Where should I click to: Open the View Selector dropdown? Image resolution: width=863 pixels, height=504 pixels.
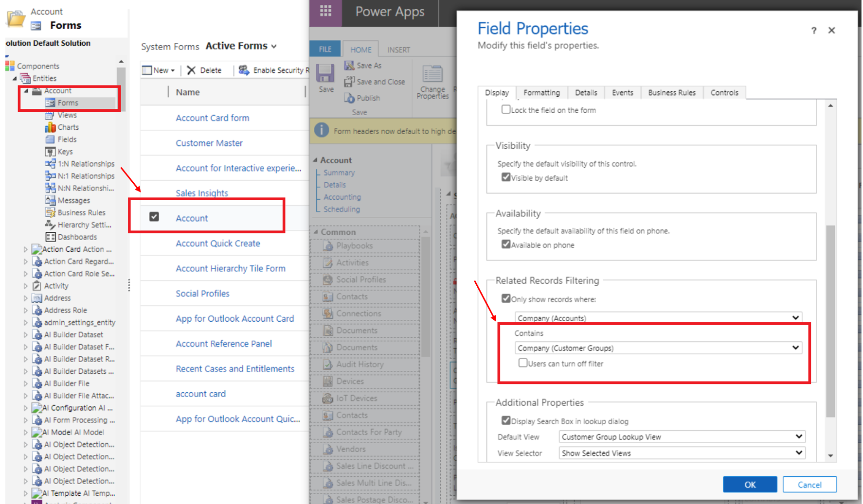click(682, 452)
